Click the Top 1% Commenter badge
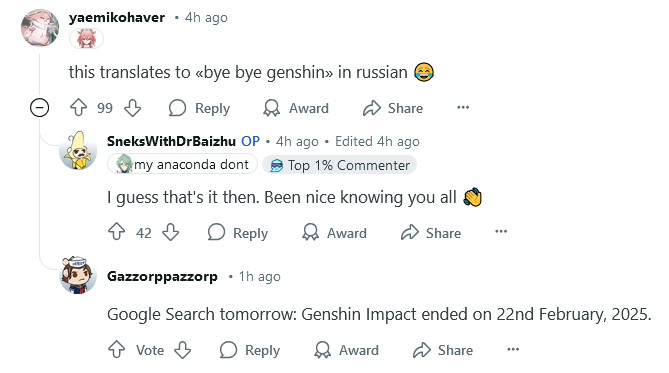 (340, 165)
